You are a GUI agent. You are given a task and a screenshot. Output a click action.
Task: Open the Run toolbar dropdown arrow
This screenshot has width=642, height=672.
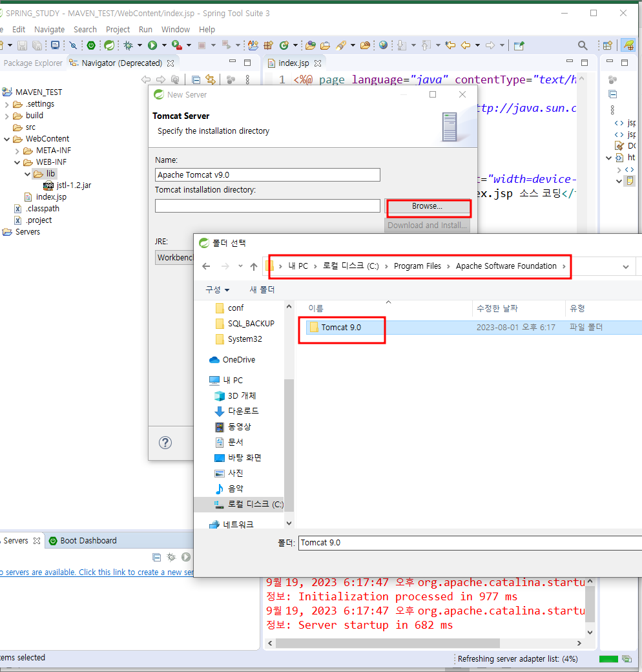(x=163, y=45)
